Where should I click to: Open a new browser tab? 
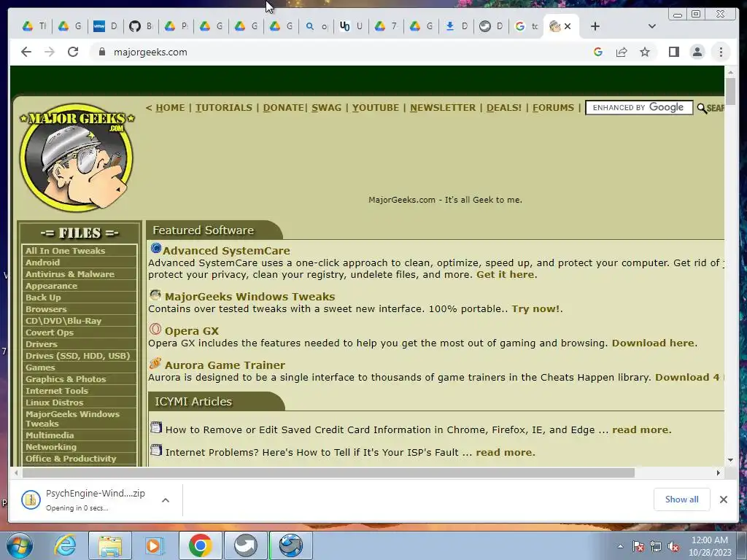tap(595, 26)
